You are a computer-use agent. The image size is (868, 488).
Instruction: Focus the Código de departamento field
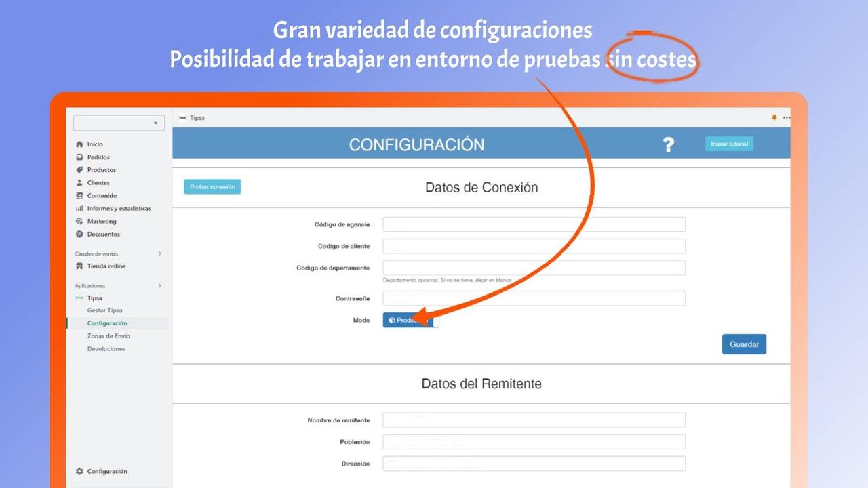tap(534, 268)
